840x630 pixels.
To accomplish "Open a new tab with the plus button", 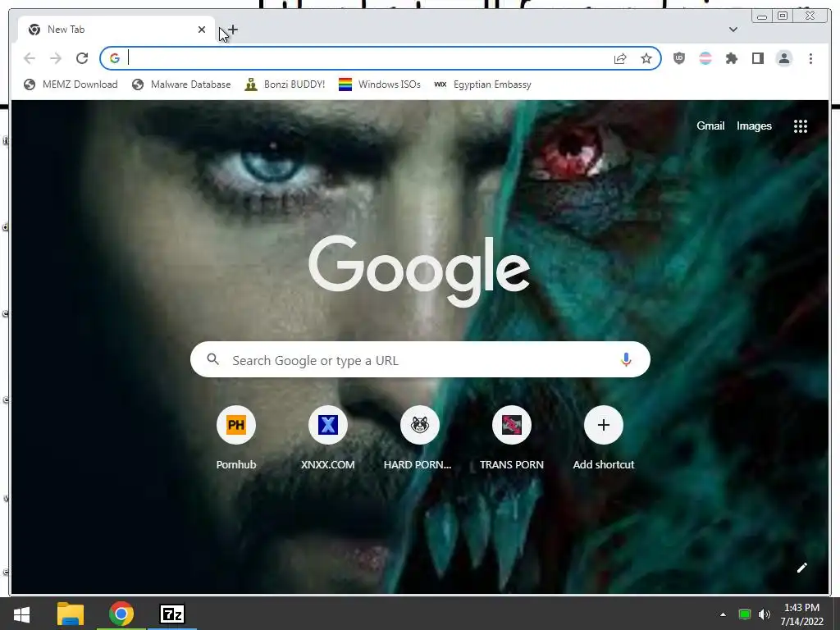I will click(x=233, y=30).
